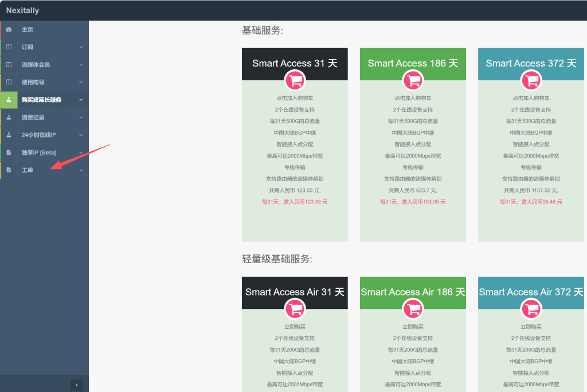Open the 主页 menu item
587x392 pixels.
pos(45,30)
